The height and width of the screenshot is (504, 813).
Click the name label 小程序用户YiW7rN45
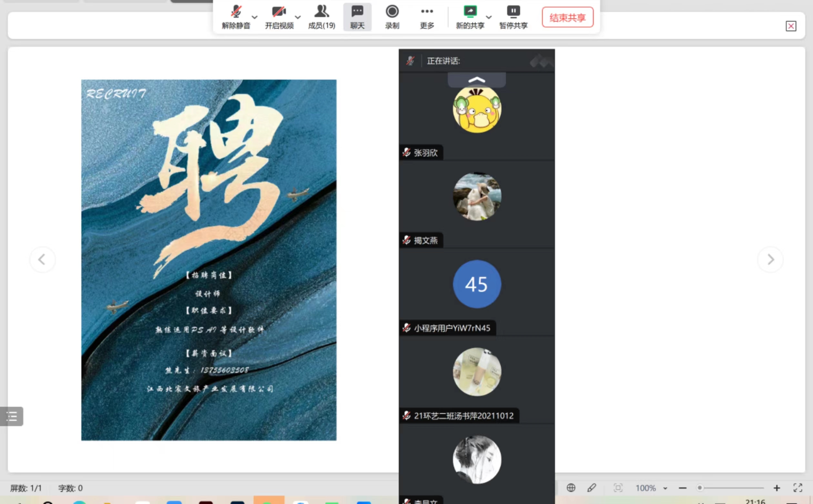click(452, 328)
